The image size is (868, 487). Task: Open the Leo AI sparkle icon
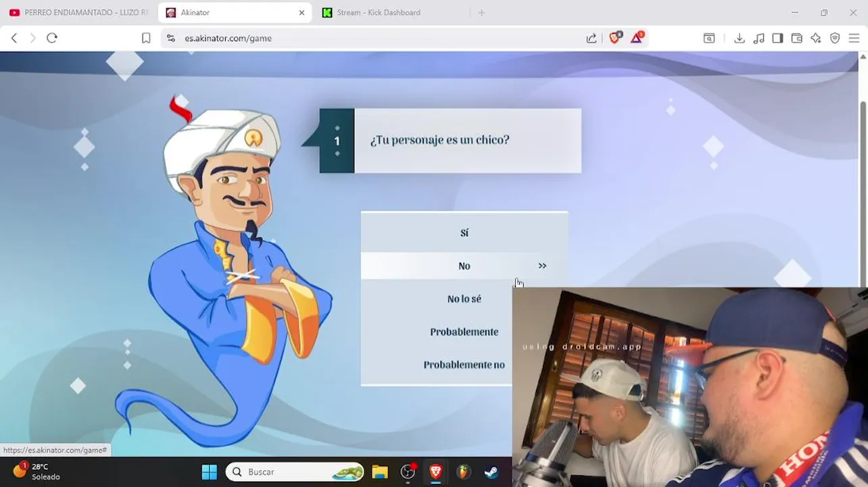(x=816, y=39)
